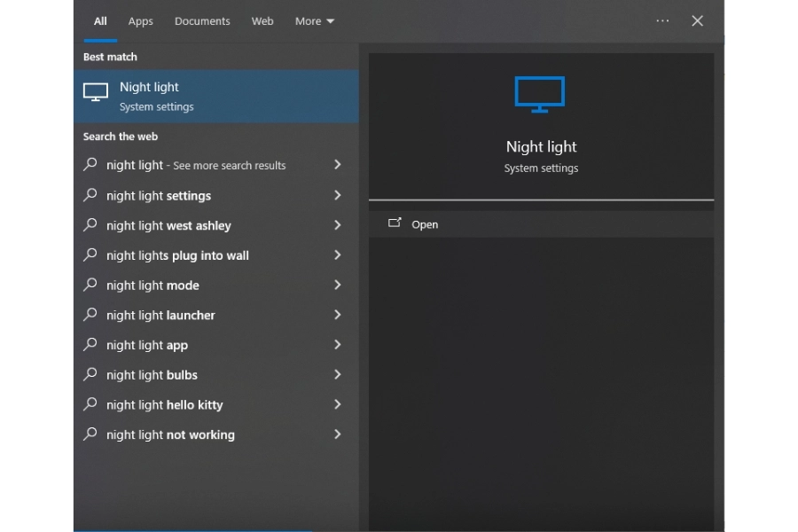798x532 pixels.
Task: Expand the More dropdown in search filters
Action: tap(315, 21)
